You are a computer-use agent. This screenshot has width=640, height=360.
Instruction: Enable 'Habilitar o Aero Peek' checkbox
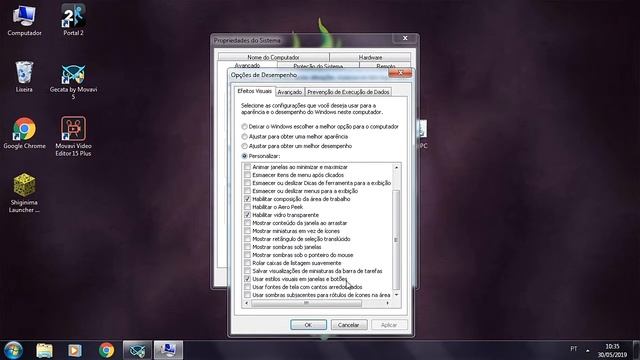tap(247, 207)
